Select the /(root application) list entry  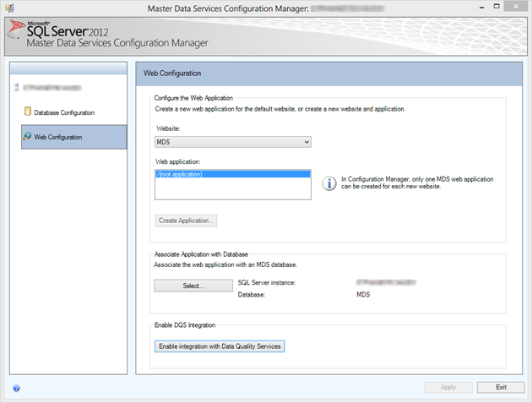coord(233,174)
